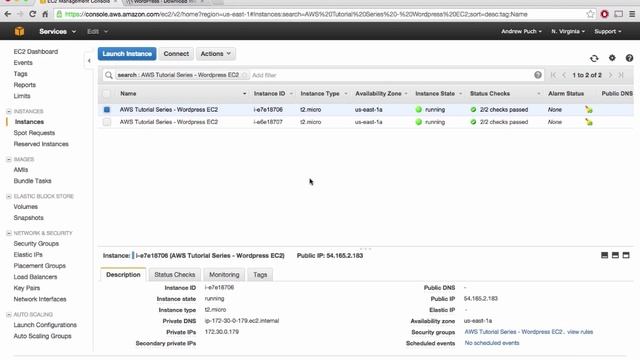This screenshot has width=640, height=360.
Task: Click alarm icon for instance i-e7e18706
Action: (589, 109)
